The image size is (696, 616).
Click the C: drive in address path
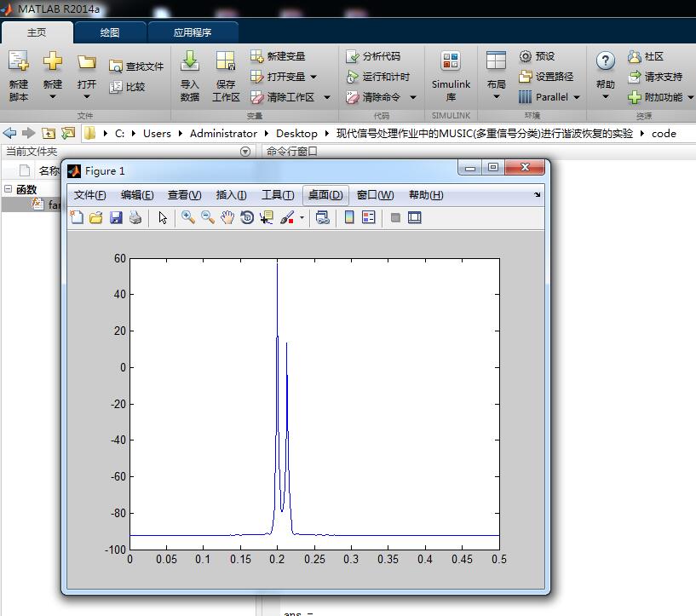click(119, 133)
